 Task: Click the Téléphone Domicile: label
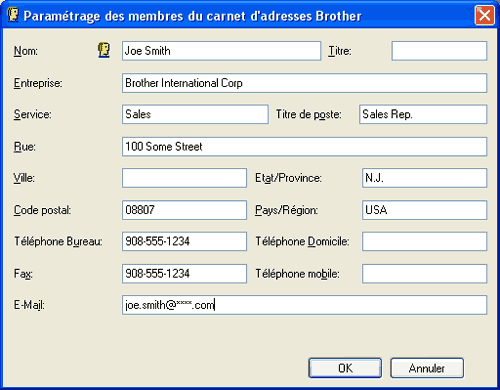click(x=302, y=241)
